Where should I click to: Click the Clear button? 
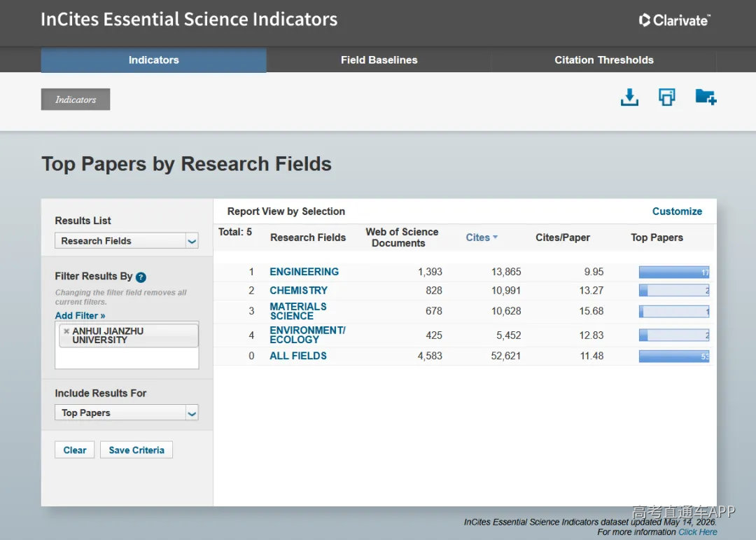coord(75,450)
